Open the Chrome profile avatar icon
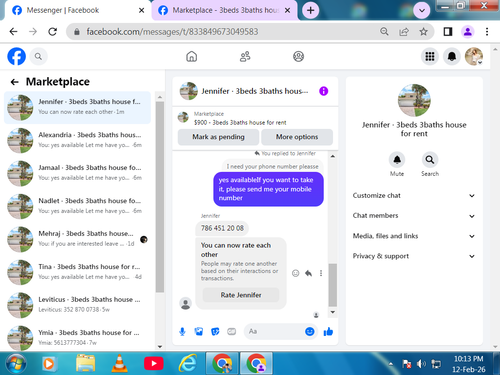This screenshot has width=500, height=375. coord(468,32)
